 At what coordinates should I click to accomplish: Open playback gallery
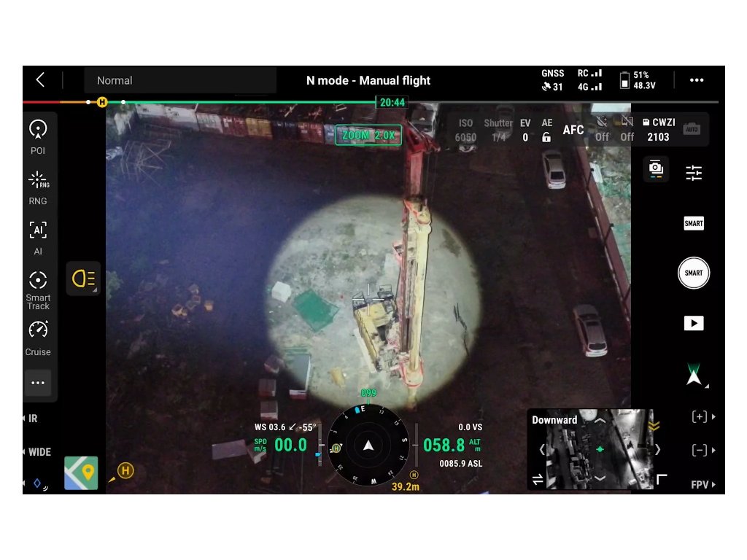(x=694, y=323)
